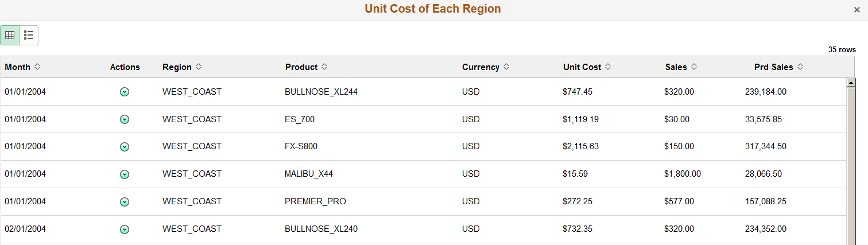Select the BULLNOSE_XL244 product cell
This screenshot has height=245, width=868.
pyautogui.click(x=321, y=92)
